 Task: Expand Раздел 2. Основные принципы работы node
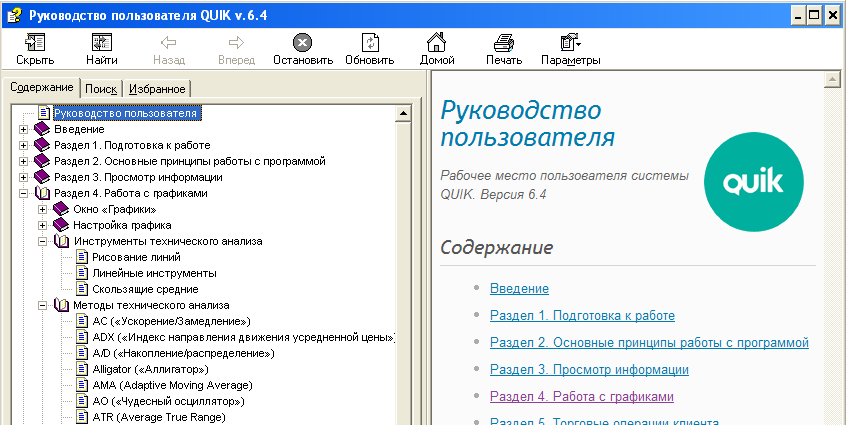pyautogui.click(x=24, y=161)
